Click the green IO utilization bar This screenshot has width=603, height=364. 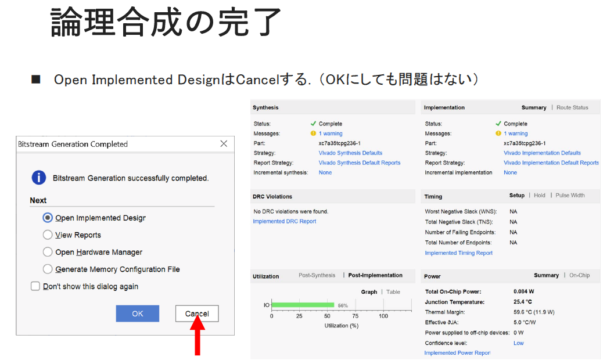tap(302, 305)
